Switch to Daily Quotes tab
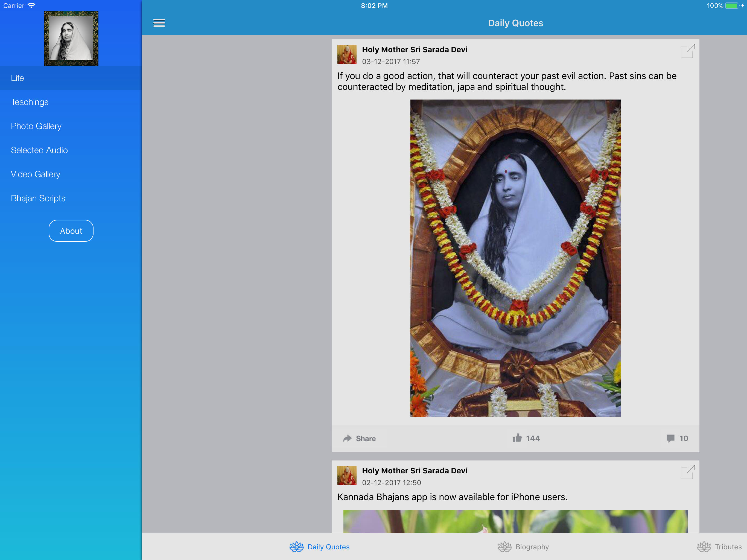Screen dimensions: 747x560 point(319,547)
